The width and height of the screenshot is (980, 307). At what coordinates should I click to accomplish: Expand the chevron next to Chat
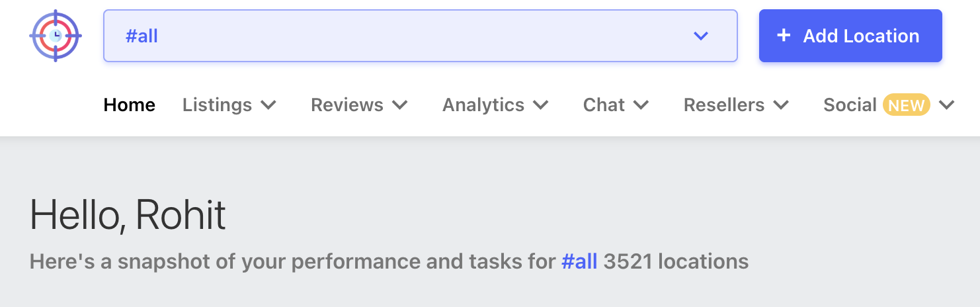click(x=641, y=105)
